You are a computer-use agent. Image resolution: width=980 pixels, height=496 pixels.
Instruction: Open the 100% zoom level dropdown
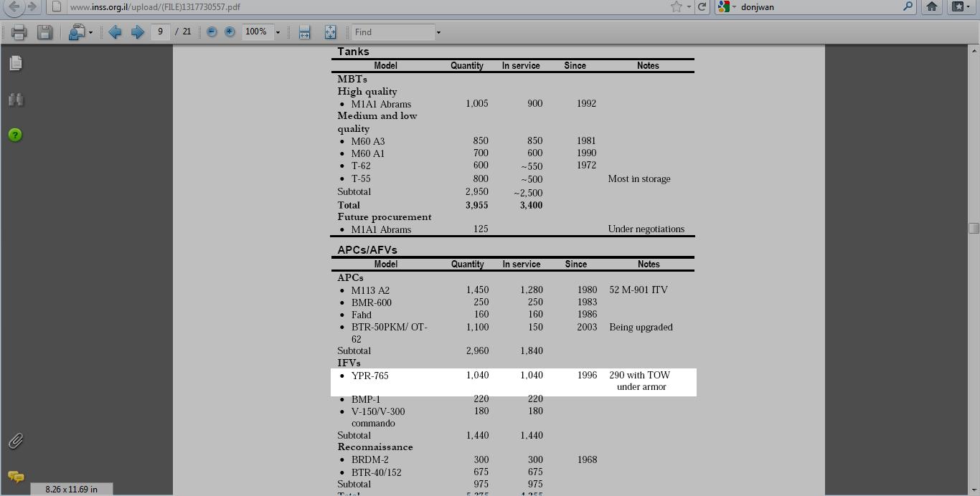[278, 32]
